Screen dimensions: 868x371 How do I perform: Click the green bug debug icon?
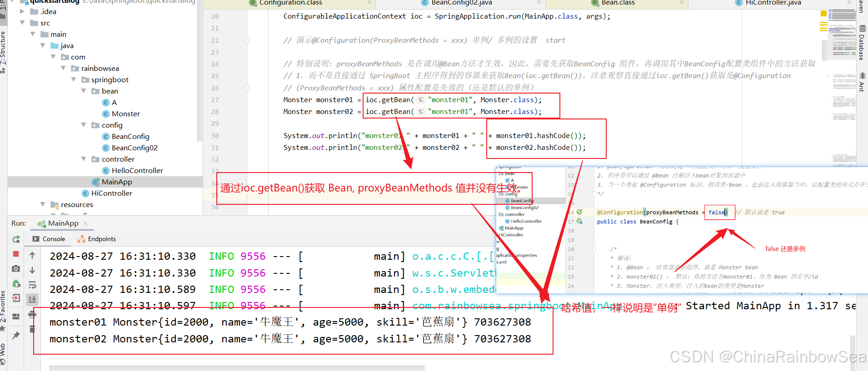[x=16, y=284]
